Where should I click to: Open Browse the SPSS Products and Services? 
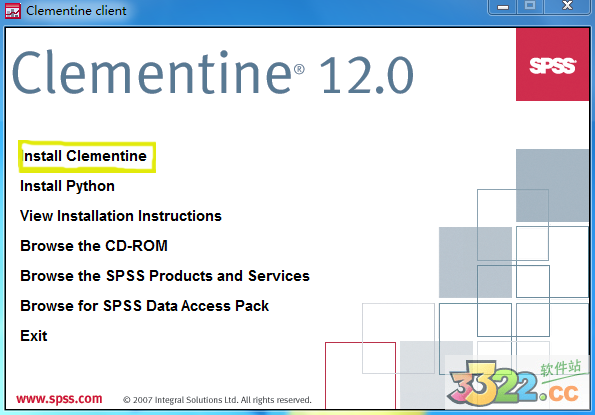click(165, 276)
